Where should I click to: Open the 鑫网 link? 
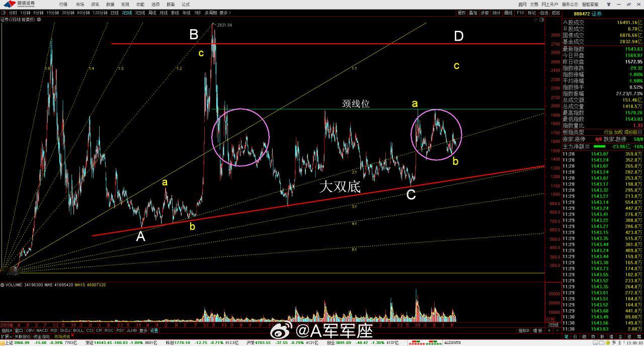(x=522, y=4)
